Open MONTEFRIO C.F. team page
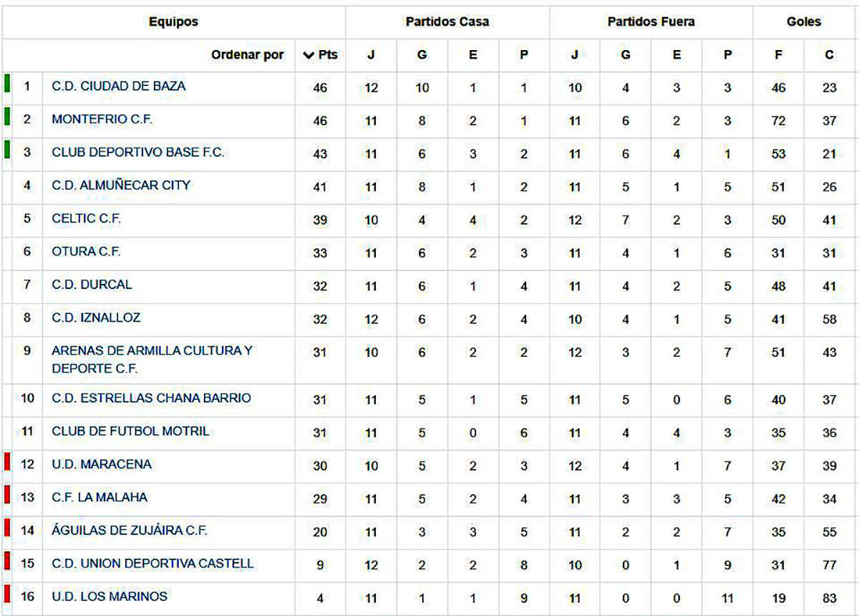This screenshot has height=616, width=859. point(102,119)
